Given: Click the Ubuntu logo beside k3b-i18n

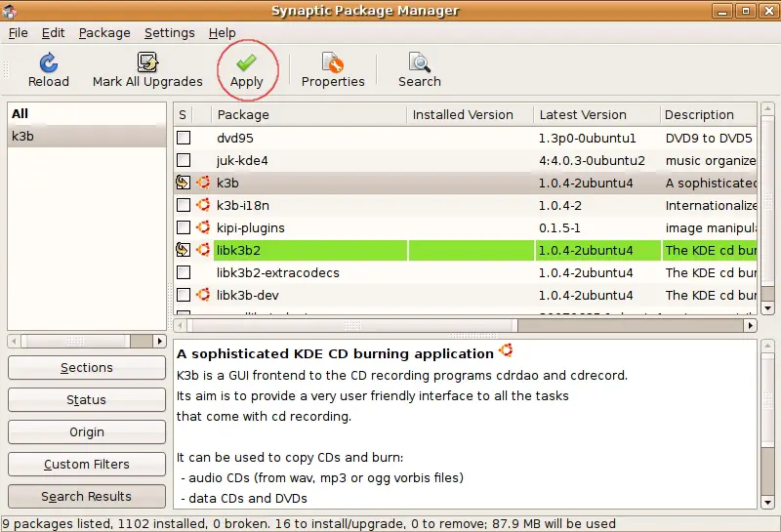Looking at the screenshot, I should [x=203, y=205].
